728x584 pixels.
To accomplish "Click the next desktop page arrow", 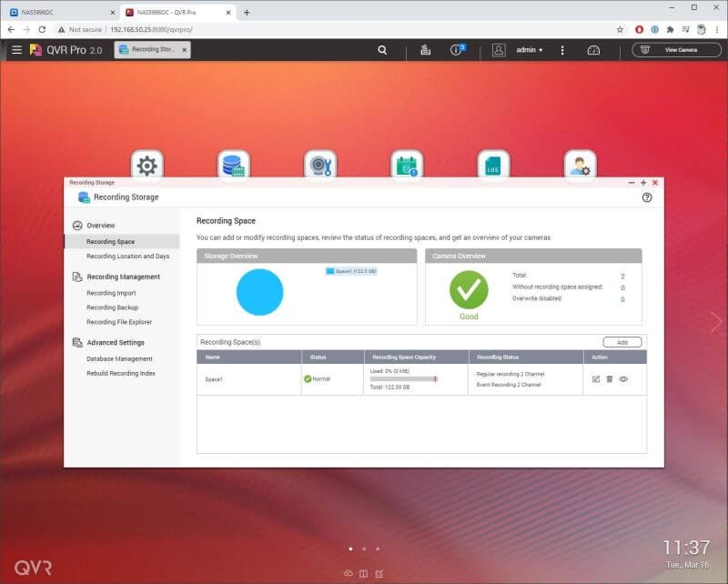I will click(x=716, y=321).
